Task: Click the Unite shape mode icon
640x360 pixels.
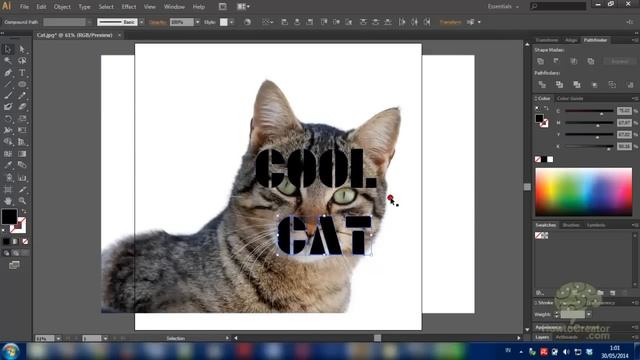Action: click(541, 61)
